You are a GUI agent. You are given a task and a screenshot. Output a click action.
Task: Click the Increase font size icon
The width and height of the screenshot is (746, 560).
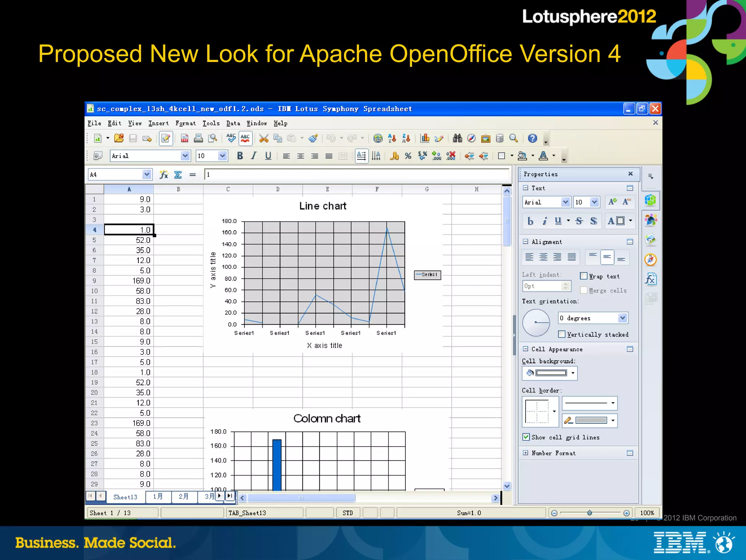coord(613,202)
